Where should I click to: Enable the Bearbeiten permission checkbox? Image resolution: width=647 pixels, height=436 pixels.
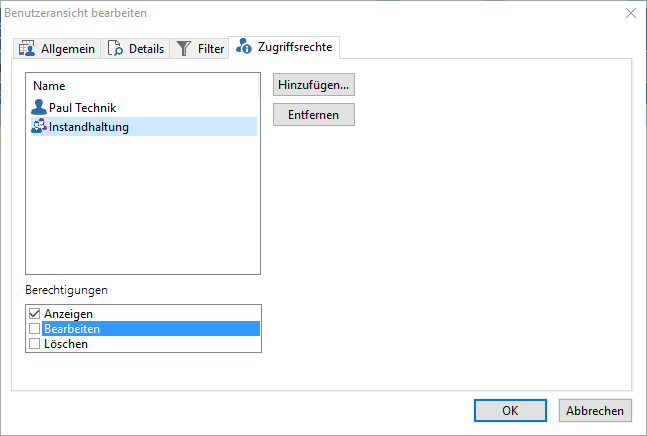(x=35, y=329)
